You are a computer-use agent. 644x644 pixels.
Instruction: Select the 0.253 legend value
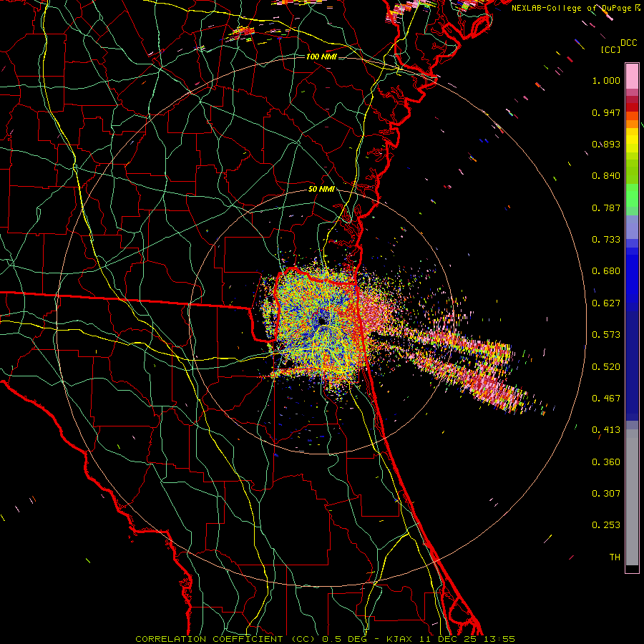pos(606,525)
